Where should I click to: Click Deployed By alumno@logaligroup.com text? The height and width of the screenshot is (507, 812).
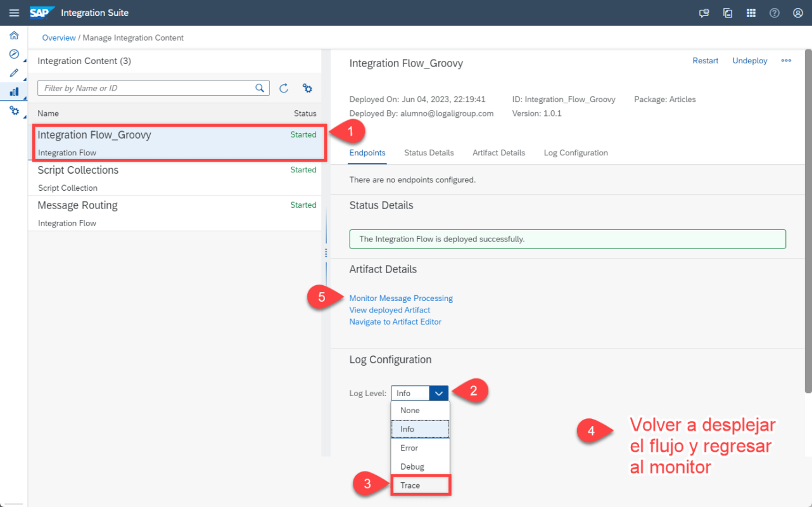(x=421, y=113)
